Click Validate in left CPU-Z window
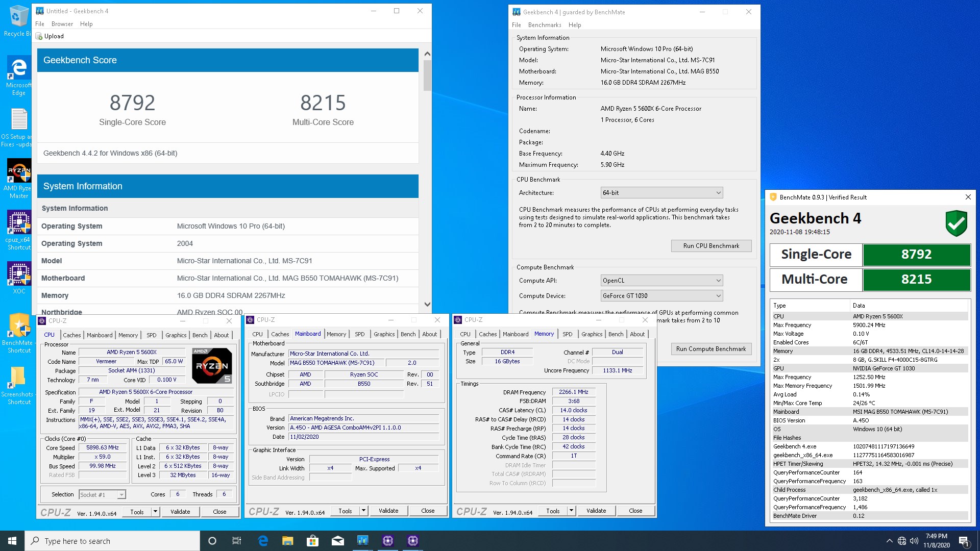This screenshot has width=980, height=551. (180, 512)
